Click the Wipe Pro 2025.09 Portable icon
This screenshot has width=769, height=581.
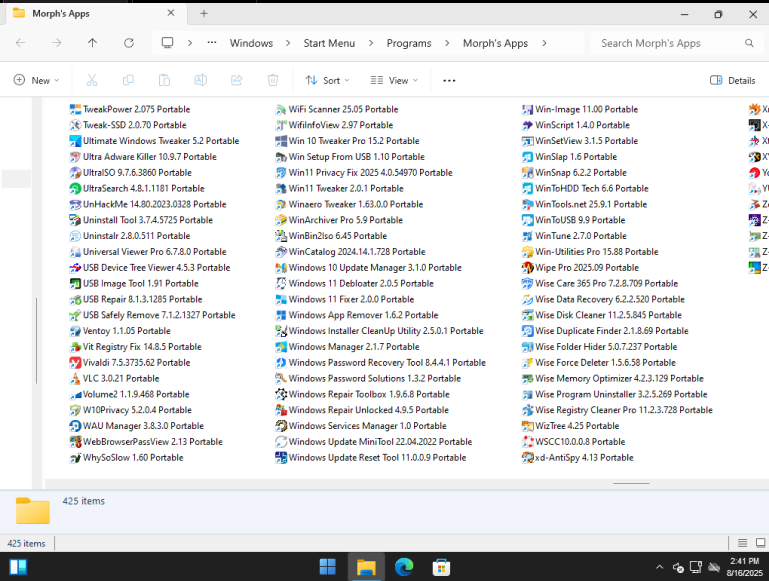click(528, 268)
